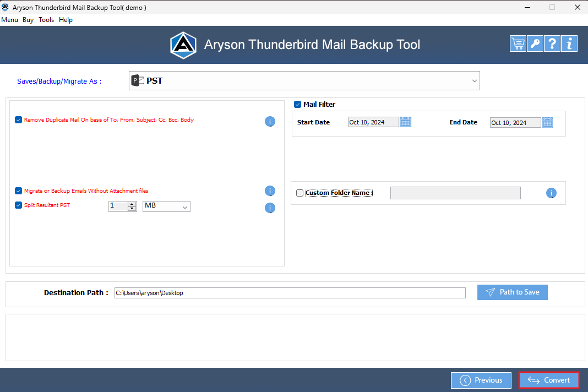Decrease split size with down arrow
Viewport: 588px width, 392px height.
tap(132, 209)
